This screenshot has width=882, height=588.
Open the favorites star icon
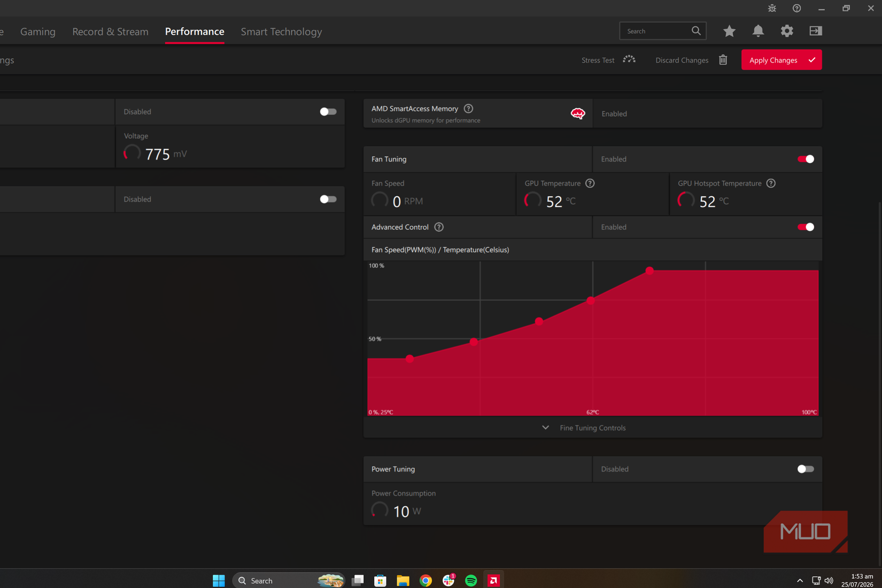729,31
